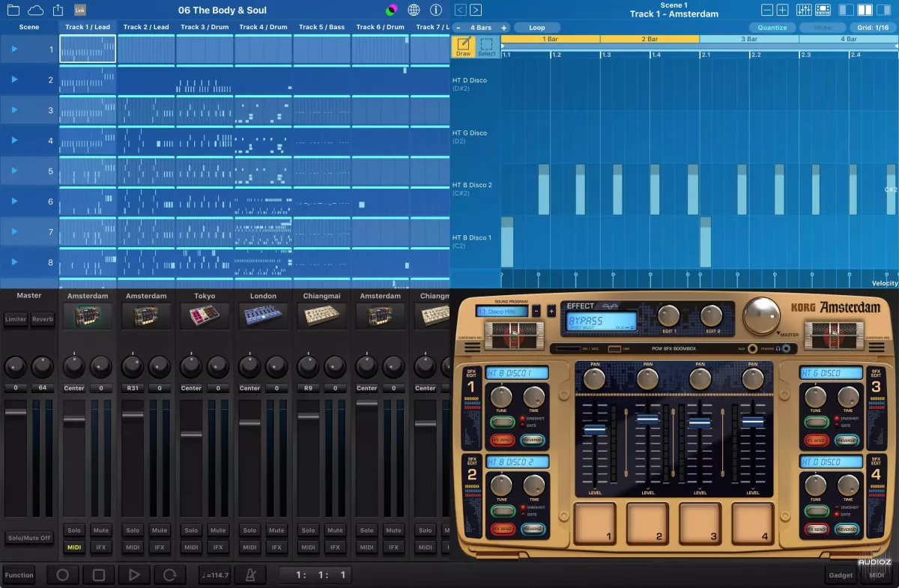Show the gadget keyboard view icon

click(x=822, y=10)
